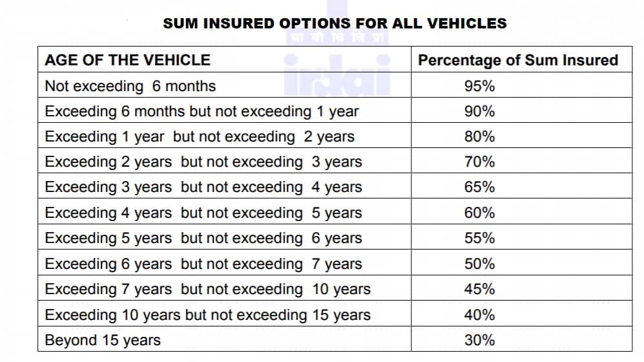Image resolution: width=644 pixels, height=362 pixels.
Task: Click the 55% percentage value
Action: [479, 238]
